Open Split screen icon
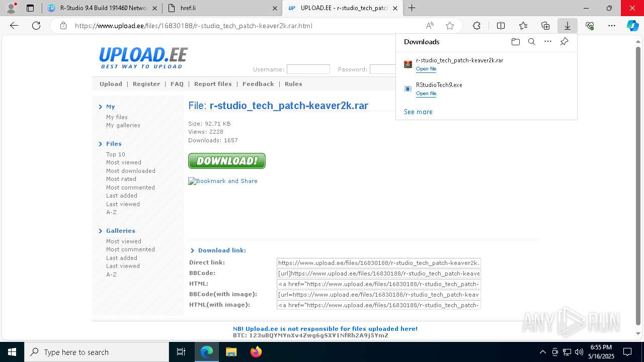 tap(501, 26)
